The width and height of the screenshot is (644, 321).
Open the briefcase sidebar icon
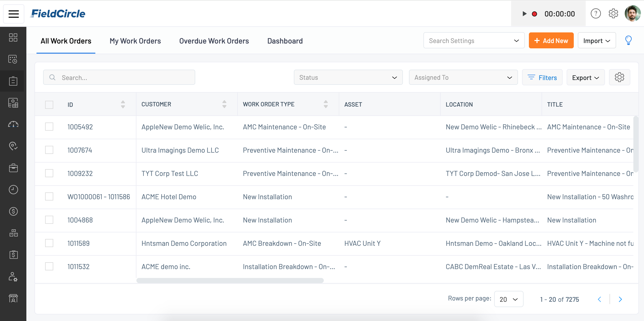(13, 168)
